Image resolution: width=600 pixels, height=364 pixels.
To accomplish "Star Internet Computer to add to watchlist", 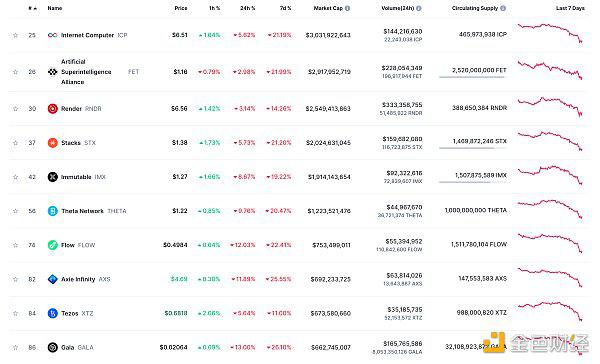I will pyautogui.click(x=15, y=35).
